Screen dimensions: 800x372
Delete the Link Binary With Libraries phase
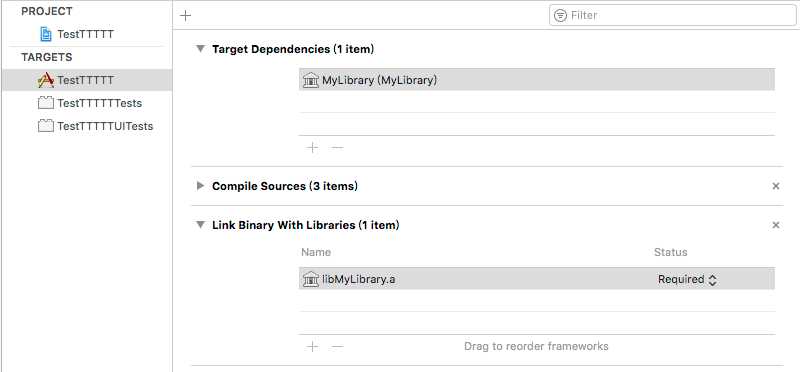point(776,225)
